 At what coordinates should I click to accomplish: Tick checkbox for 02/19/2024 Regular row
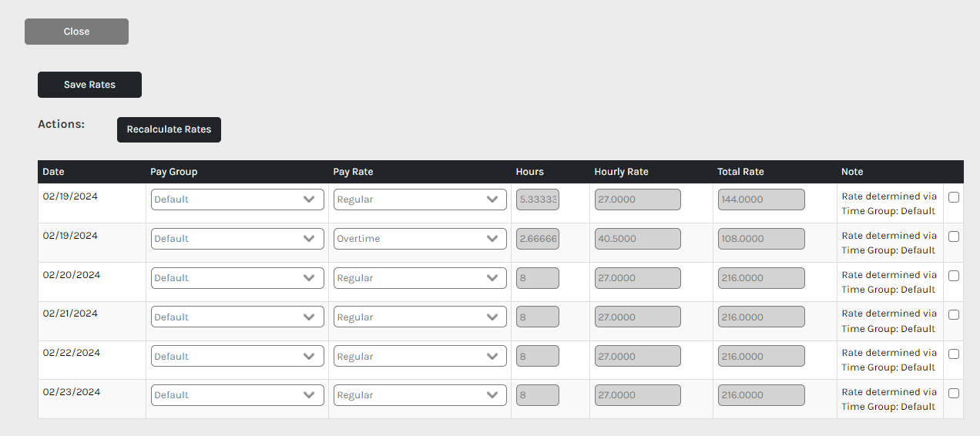click(954, 196)
